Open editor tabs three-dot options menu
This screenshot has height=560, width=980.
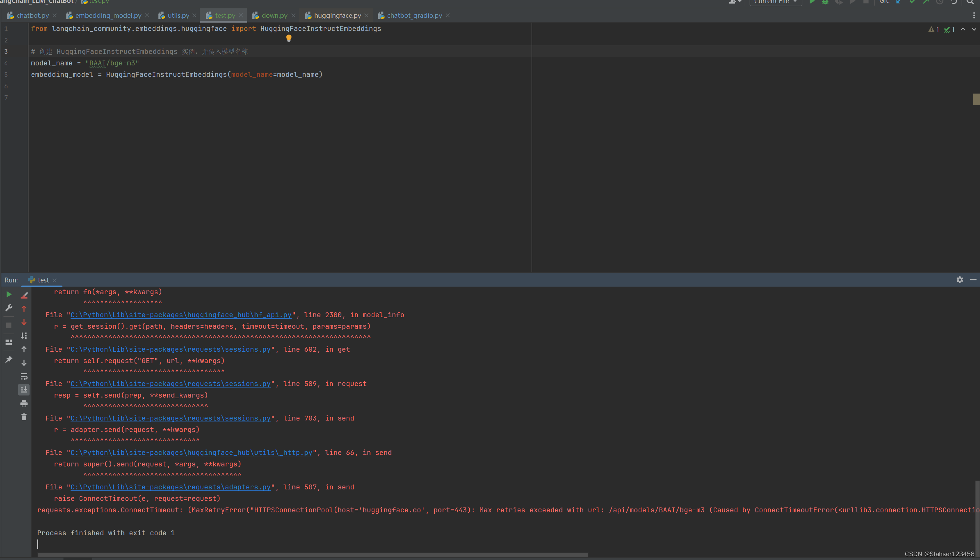tap(974, 15)
